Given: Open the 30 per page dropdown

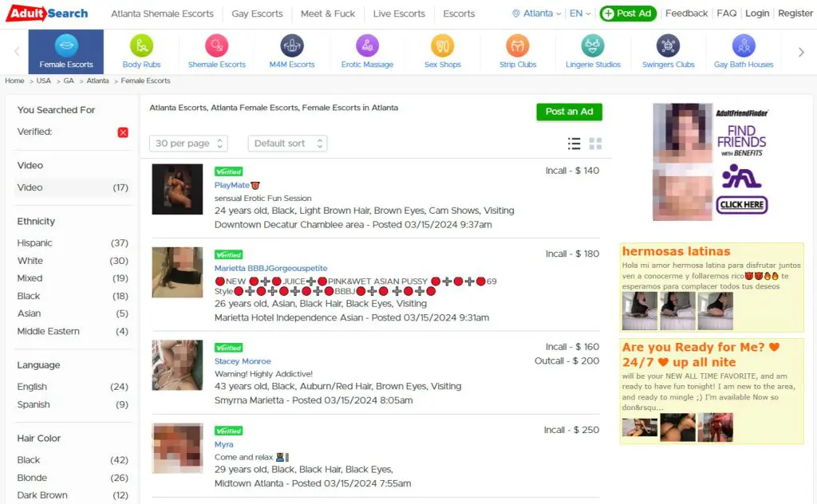Looking at the screenshot, I should [x=188, y=144].
